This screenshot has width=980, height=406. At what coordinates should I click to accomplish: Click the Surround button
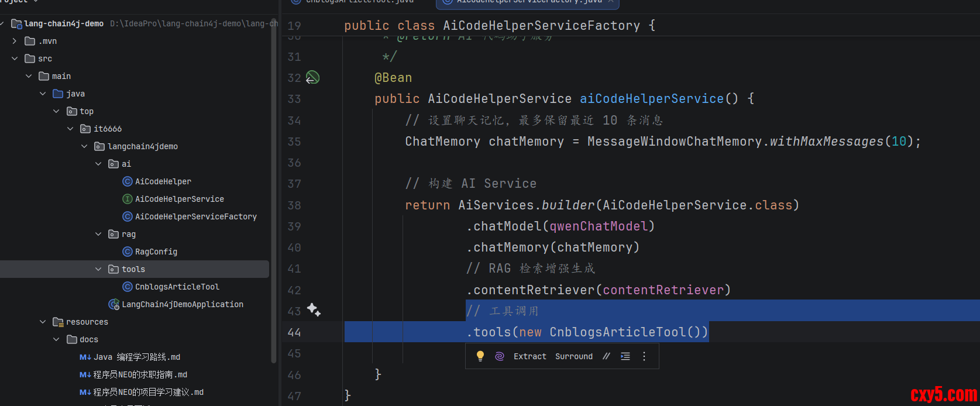click(x=573, y=356)
